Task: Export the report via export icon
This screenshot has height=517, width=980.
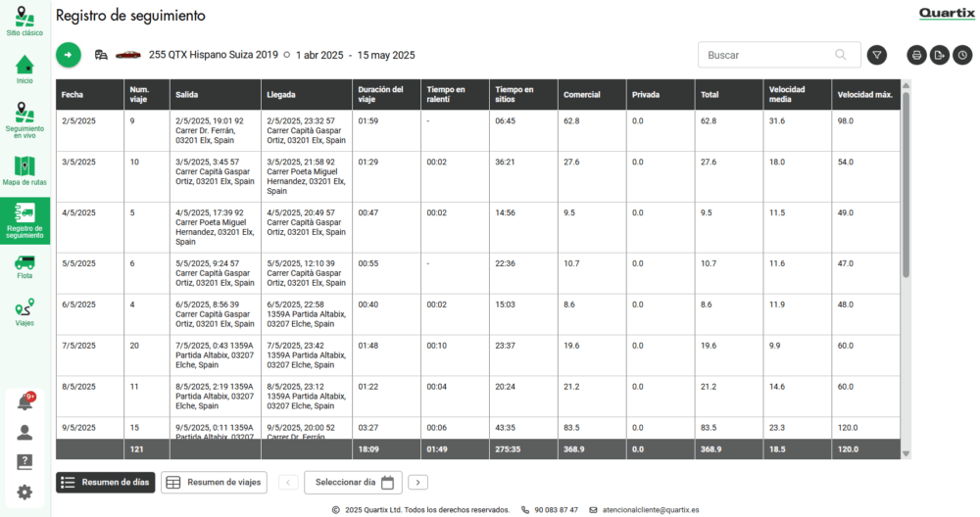Action: click(940, 55)
